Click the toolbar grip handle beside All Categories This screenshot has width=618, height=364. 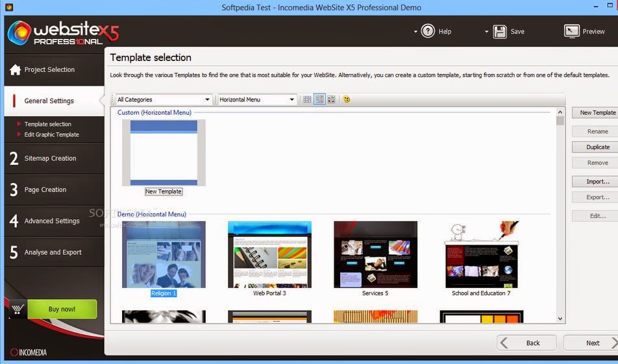click(113, 100)
